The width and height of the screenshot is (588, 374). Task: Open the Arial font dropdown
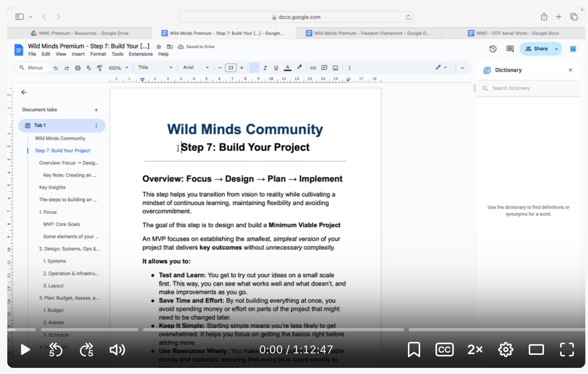point(196,68)
